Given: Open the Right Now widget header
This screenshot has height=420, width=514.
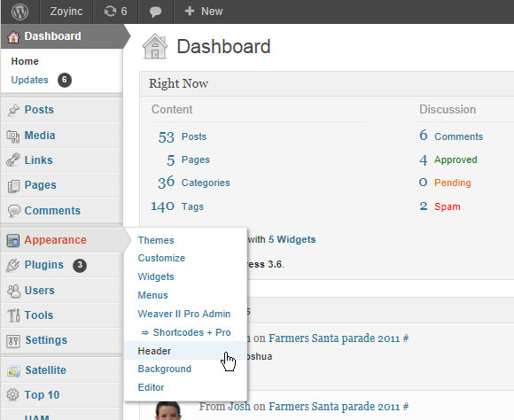Looking at the screenshot, I should [x=327, y=83].
